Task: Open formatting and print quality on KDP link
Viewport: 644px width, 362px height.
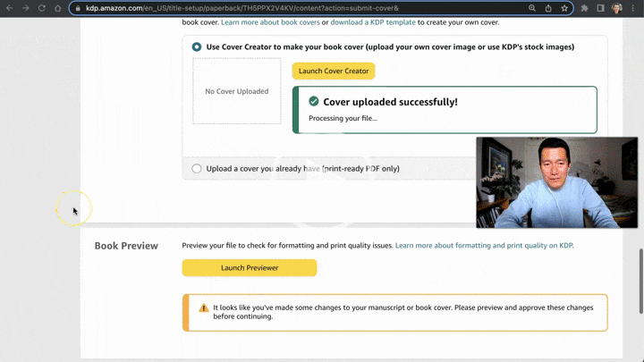Action: tap(484, 246)
